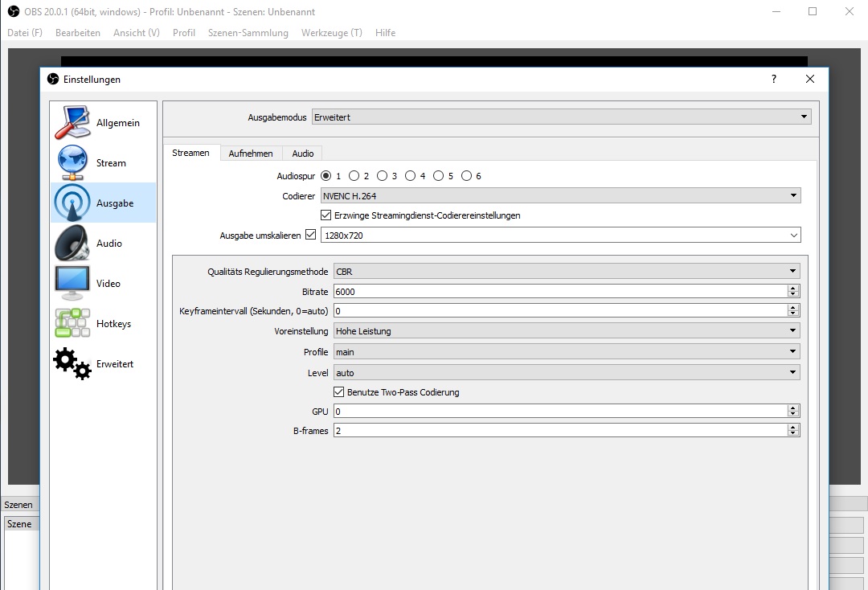Open the Werkzeuge (T) menu
Screen dimensions: 868x590
pos(331,33)
